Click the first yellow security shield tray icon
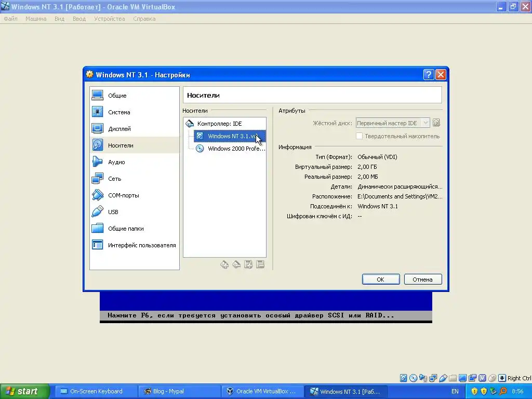Image resolution: width=532 pixels, height=399 pixels. [474, 391]
